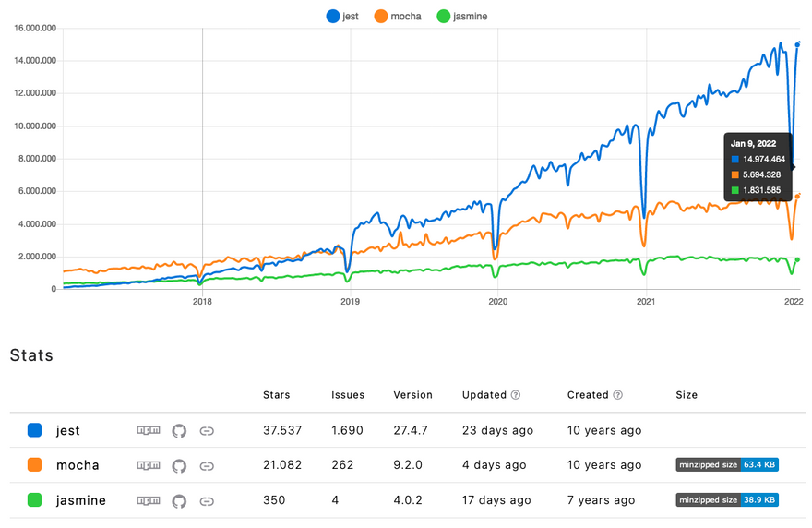Viewport: 812px width, 528px height.
Task: Open the jest package name in Stats table
Action: click(x=67, y=430)
